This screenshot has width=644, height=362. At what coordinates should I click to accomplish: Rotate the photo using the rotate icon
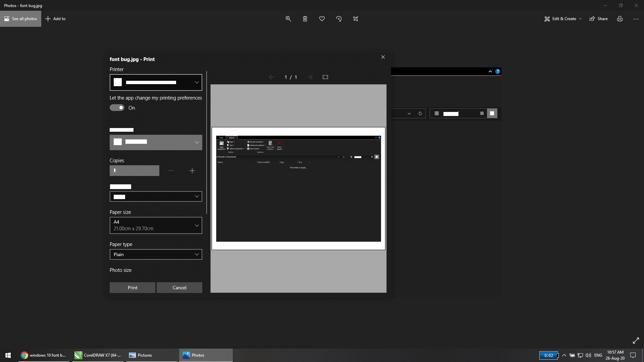pos(339,19)
